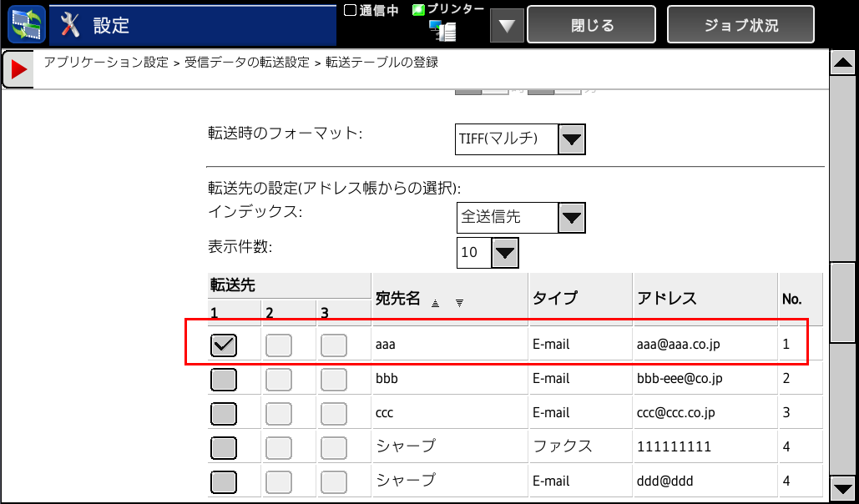Check 転送先 2 checkbox for aaa
The image size is (859, 504).
[278, 345]
